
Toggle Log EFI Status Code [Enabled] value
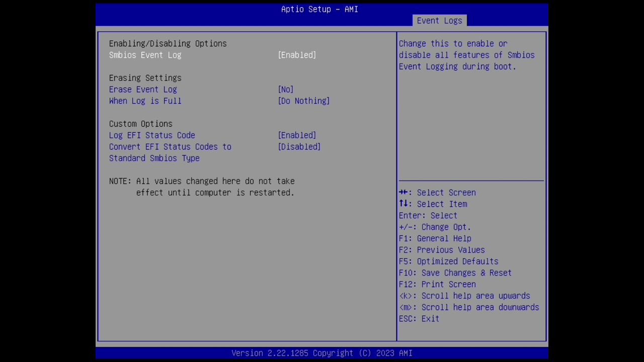click(297, 135)
